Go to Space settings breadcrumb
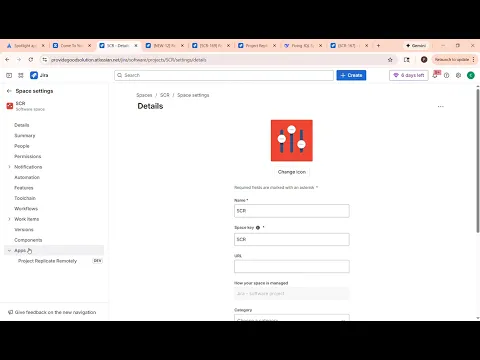The image size is (480, 360). pos(193,95)
